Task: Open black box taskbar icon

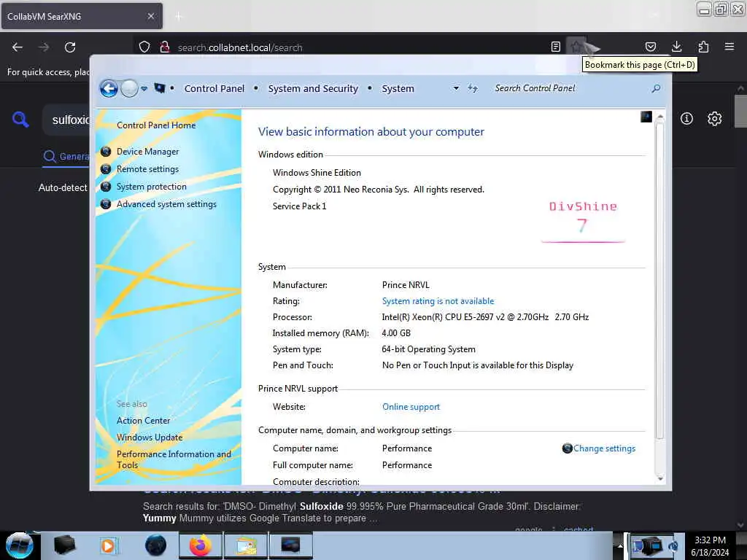Action: pos(64,545)
